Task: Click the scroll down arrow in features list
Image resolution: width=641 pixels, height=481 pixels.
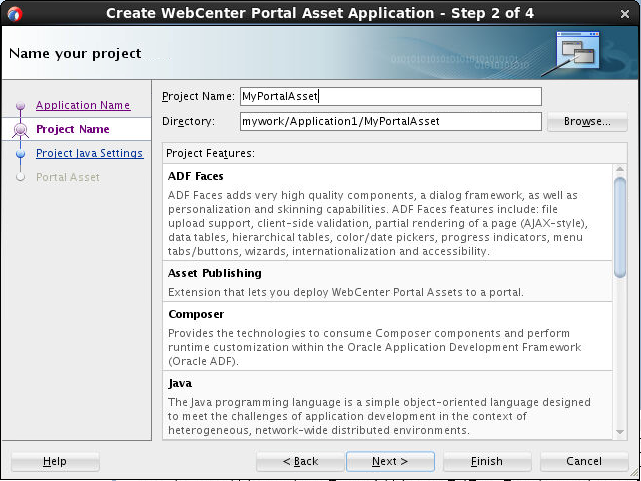Action: pyautogui.click(x=620, y=432)
